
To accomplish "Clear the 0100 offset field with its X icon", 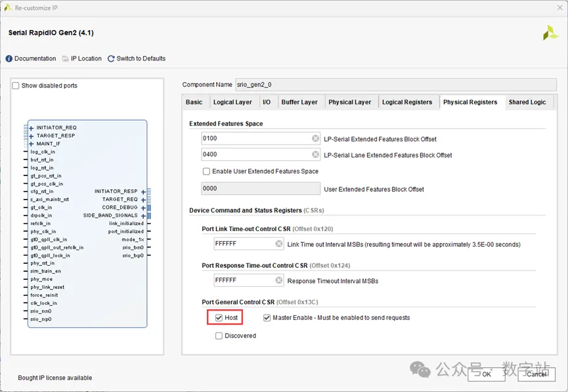I will coord(315,139).
